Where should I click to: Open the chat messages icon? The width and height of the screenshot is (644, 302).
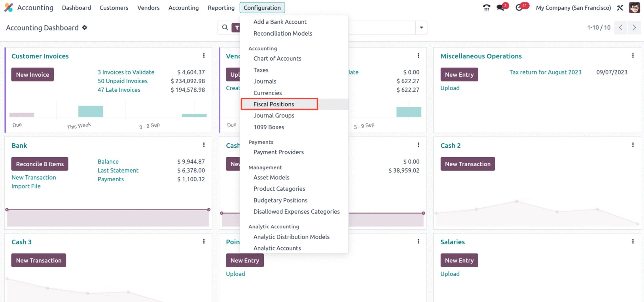click(501, 8)
